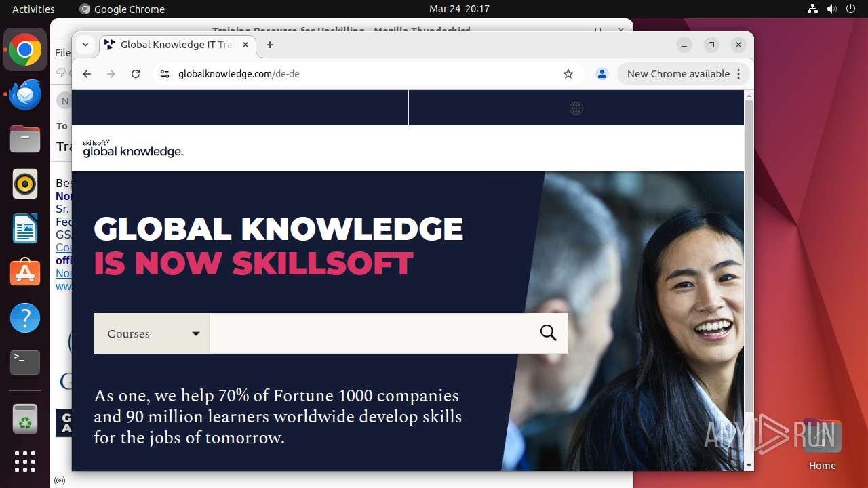Click the Chrome forward arrow
Viewport: 868px width, 488px height.
click(x=111, y=74)
